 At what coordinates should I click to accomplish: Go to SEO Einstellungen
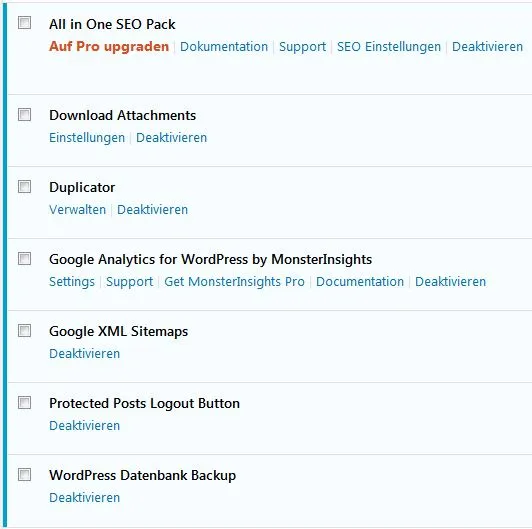(389, 47)
